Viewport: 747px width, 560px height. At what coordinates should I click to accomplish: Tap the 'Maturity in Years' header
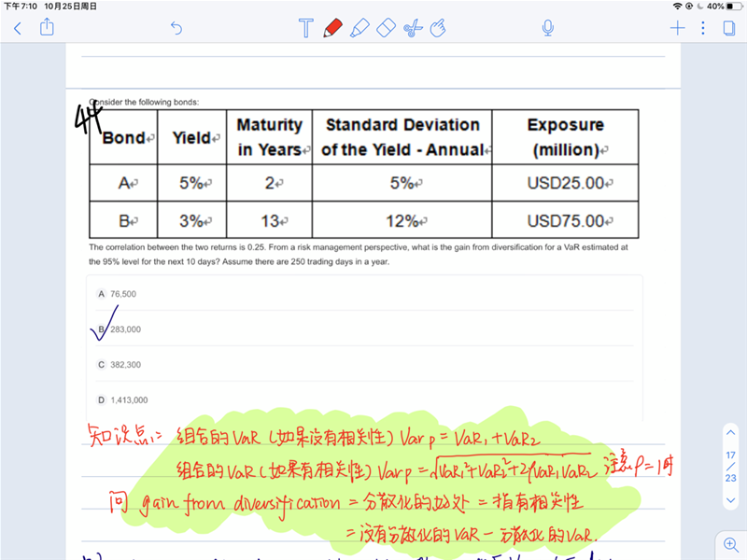[270, 137]
